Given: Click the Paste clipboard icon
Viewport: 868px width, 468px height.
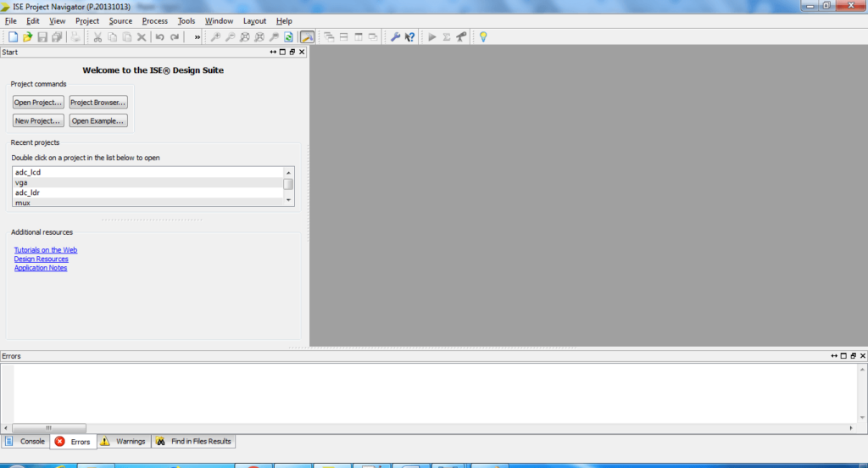Looking at the screenshot, I should coord(127,37).
